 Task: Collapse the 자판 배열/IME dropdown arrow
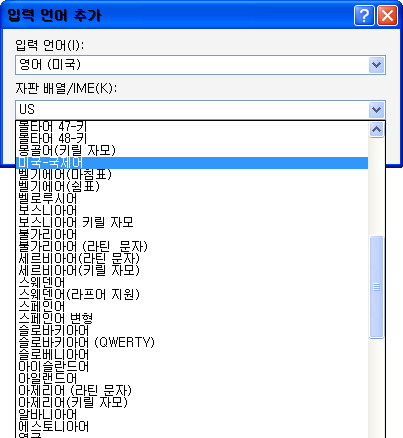pyautogui.click(x=377, y=110)
